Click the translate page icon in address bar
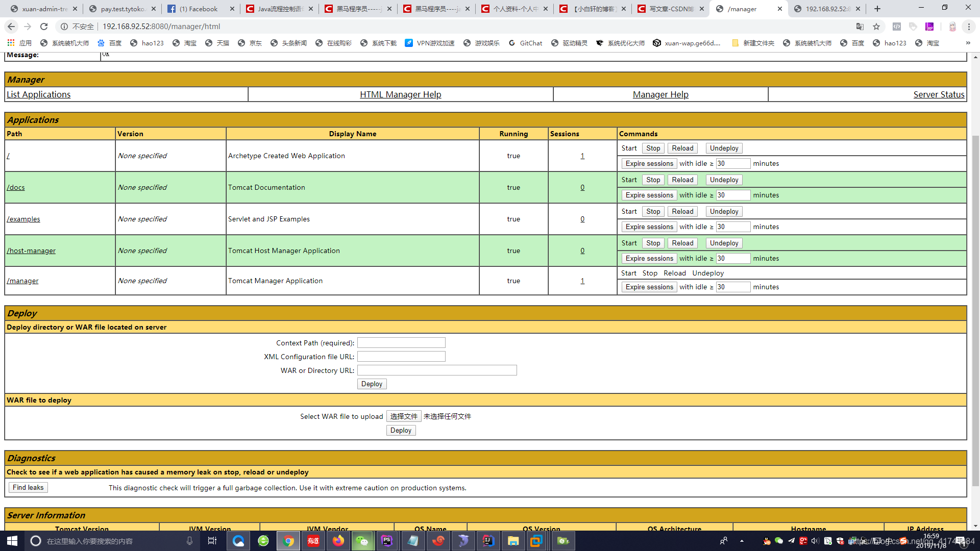This screenshot has width=980, height=551. [x=860, y=27]
